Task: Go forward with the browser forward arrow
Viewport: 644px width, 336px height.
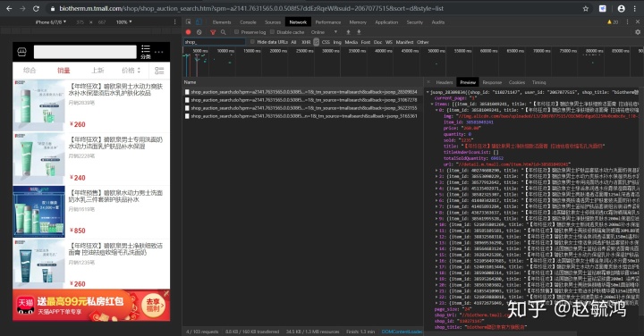Action: [22, 8]
